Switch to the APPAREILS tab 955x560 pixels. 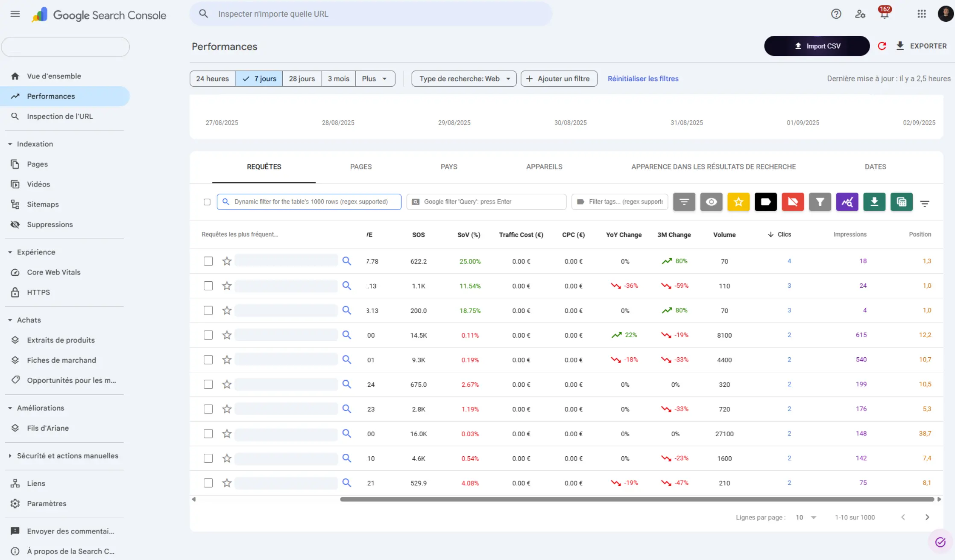click(544, 167)
